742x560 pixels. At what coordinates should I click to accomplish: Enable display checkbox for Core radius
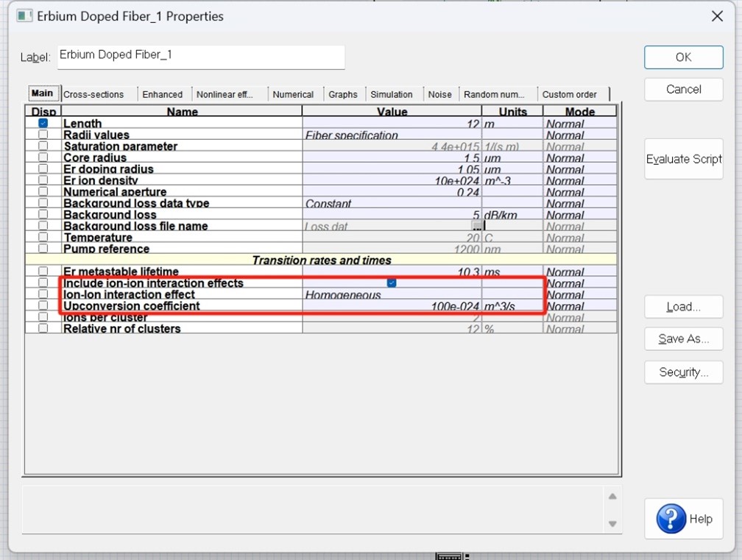pos(43,157)
